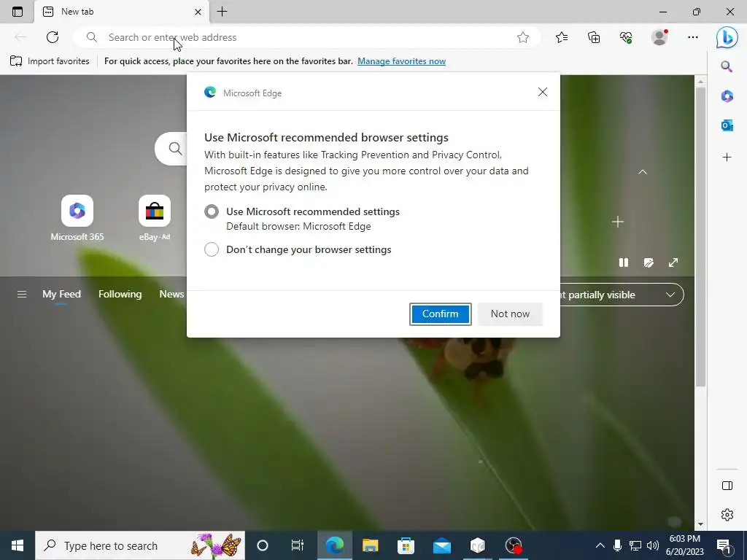Close the Microsoft Edge dialog
Screen dimensions: 747x560
pyautogui.click(x=543, y=92)
